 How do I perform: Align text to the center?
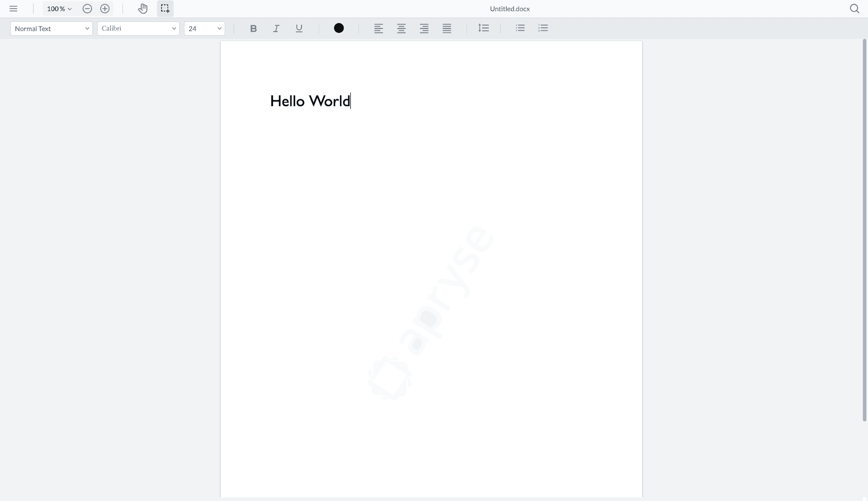tap(401, 28)
